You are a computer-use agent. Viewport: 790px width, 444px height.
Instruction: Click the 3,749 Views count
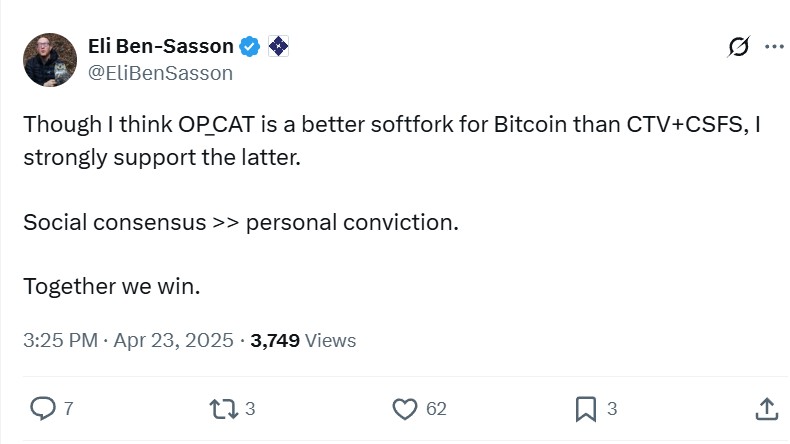point(303,340)
